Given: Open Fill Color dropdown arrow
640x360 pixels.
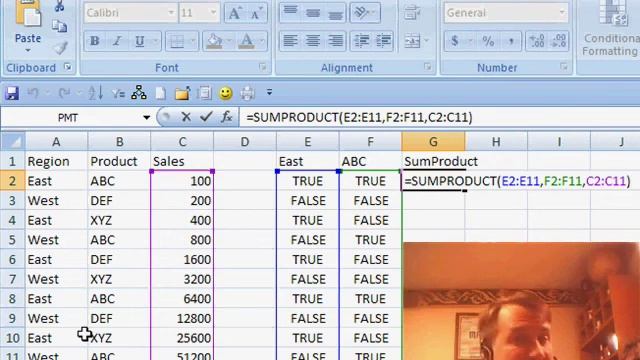Looking at the screenshot, I should click(x=229, y=41).
